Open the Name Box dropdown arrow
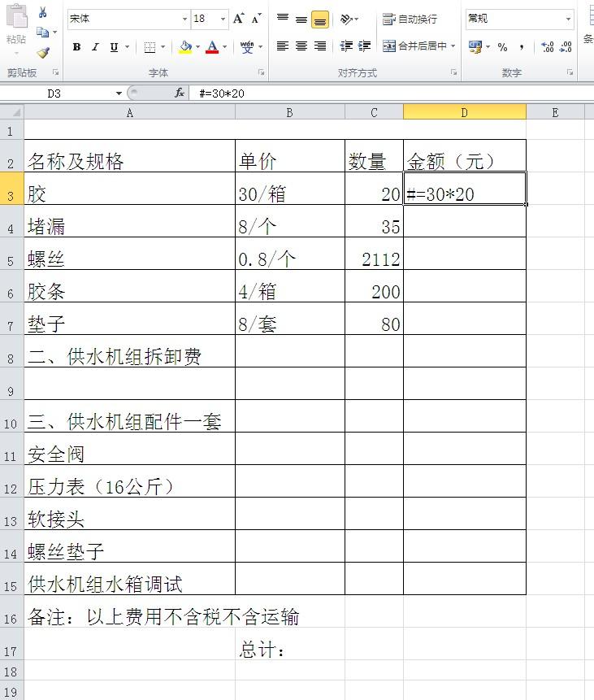The image size is (594, 700). coord(119,93)
